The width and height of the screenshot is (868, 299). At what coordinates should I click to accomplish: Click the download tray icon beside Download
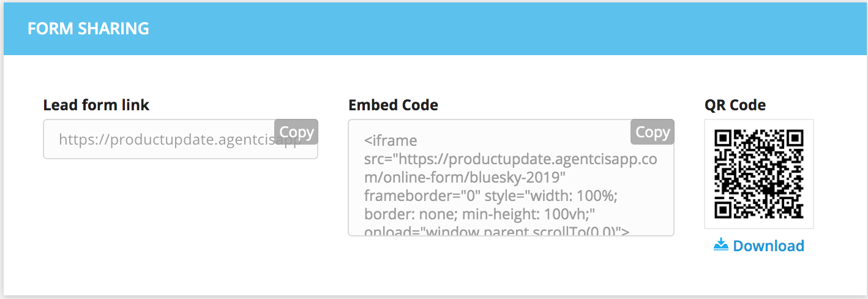(x=721, y=245)
